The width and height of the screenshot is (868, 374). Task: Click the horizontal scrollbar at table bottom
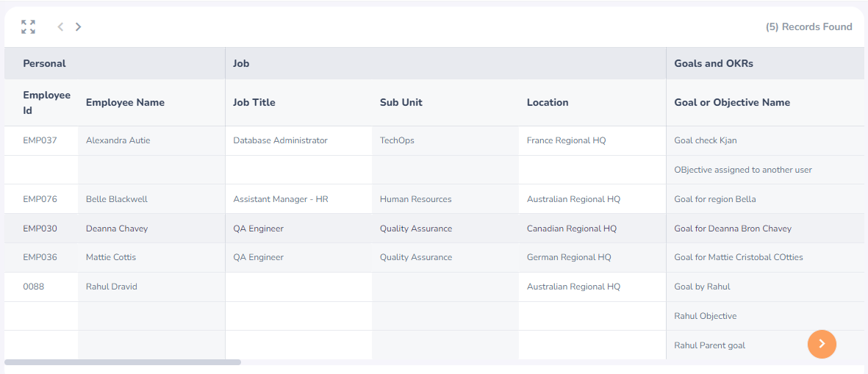click(x=123, y=362)
